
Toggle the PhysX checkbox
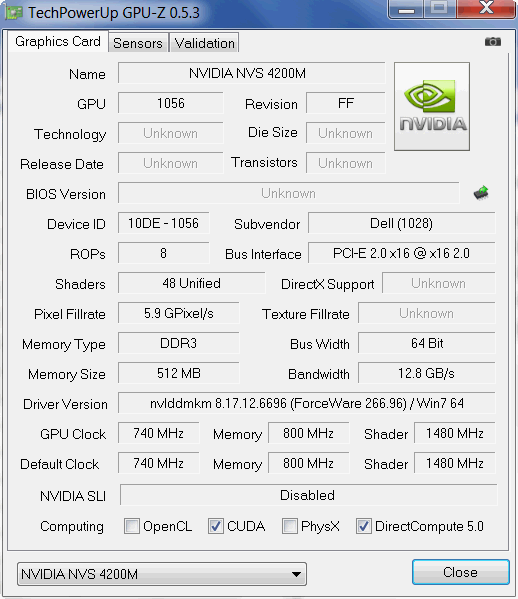point(290,526)
